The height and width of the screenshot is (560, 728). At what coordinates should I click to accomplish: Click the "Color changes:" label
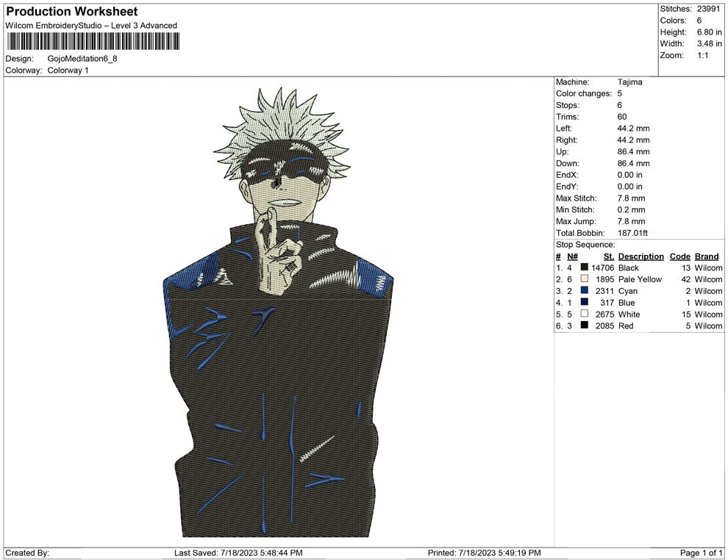[x=584, y=94]
